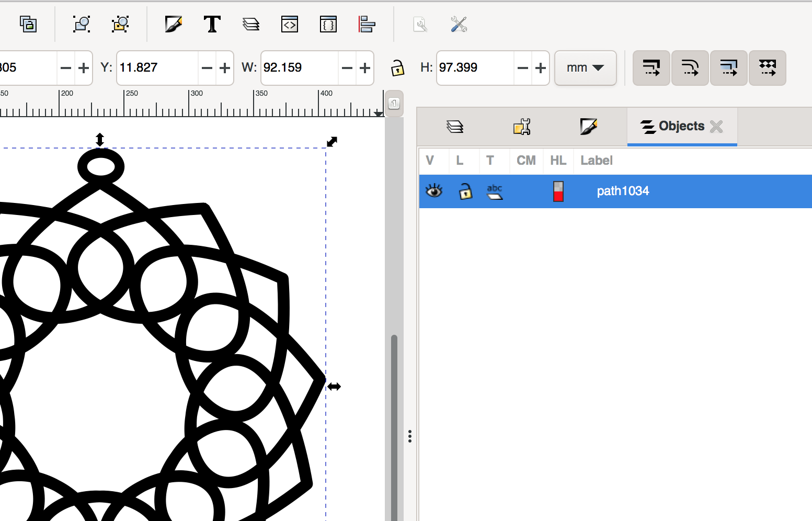812x521 pixels.
Task: Hide path1034 using the eye icon
Action: (x=433, y=191)
